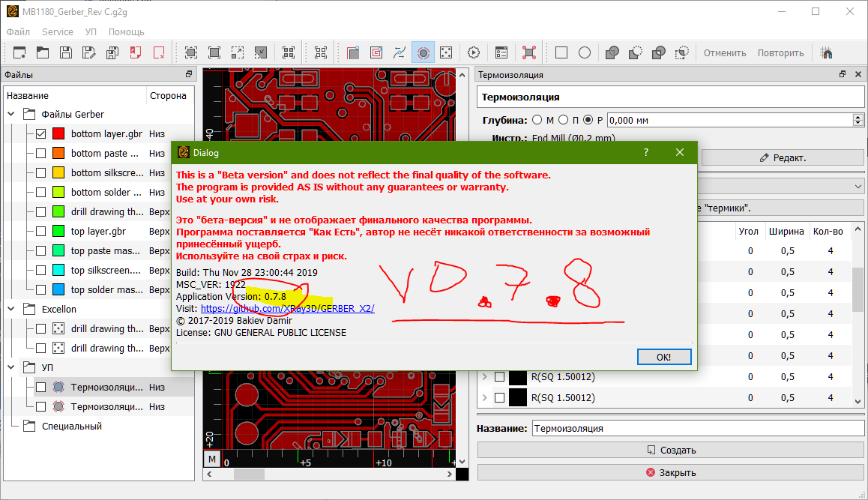Click the orange swatch of bottom paste
The image size is (868, 500).
(x=58, y=153)
